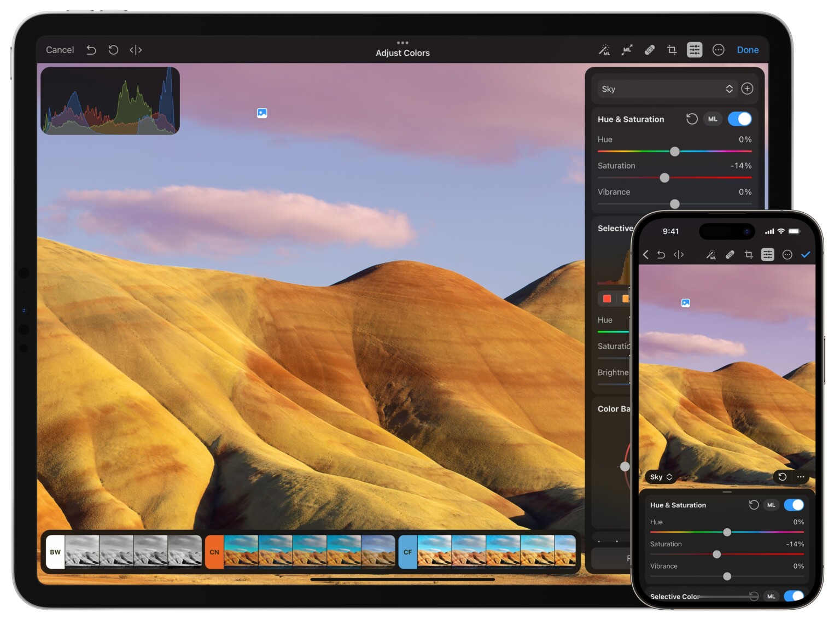Click the iPhone Vibrance slider handle
The width and height of the screenshot is (840, 619).
pos(727,576)
